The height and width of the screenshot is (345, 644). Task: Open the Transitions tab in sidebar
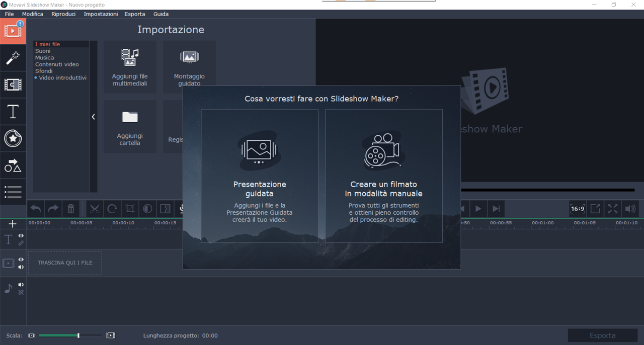coord(13,84)
